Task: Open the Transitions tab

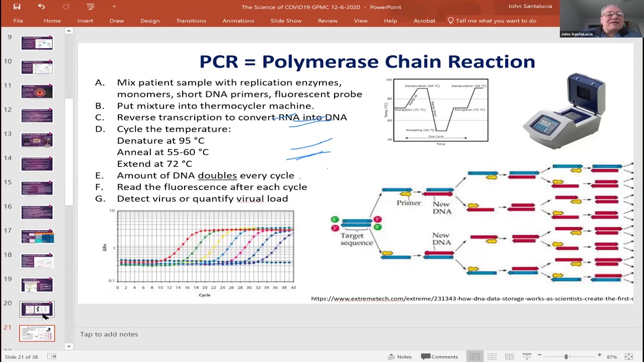Action: [x=191, y=21]
